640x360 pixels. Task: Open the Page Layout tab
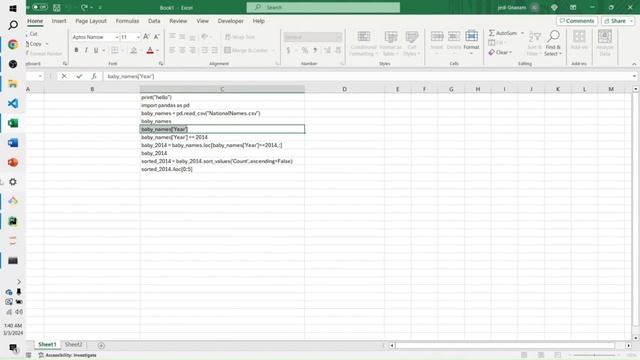(x=91, y=21)
